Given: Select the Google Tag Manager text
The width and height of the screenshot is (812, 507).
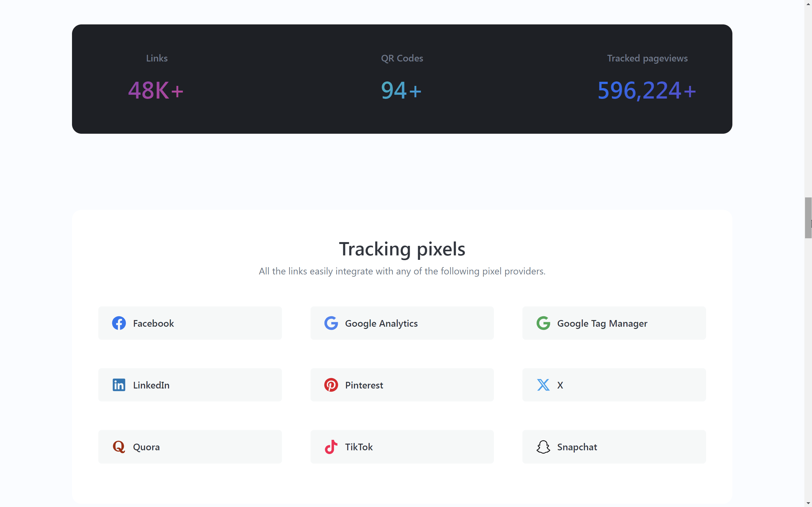Looking at the screenshot, I should coord(602,323).
